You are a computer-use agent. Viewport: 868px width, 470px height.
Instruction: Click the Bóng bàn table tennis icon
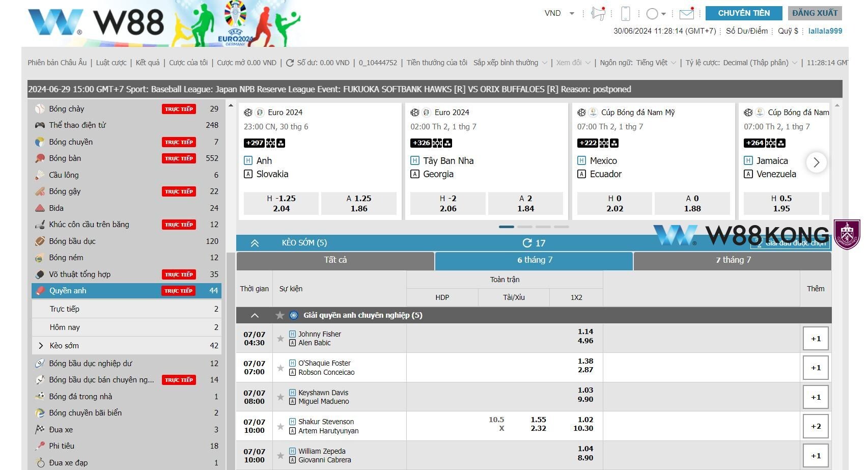(40, 158)
